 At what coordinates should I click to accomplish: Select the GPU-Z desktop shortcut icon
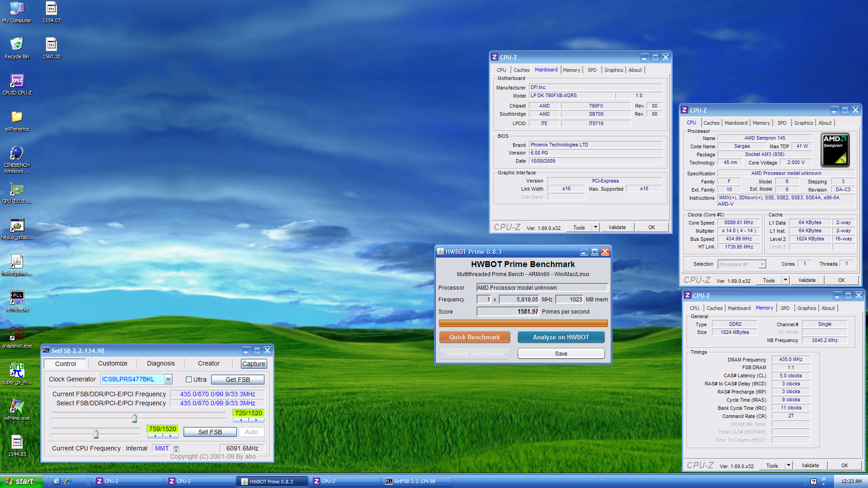tap(17, 193)
